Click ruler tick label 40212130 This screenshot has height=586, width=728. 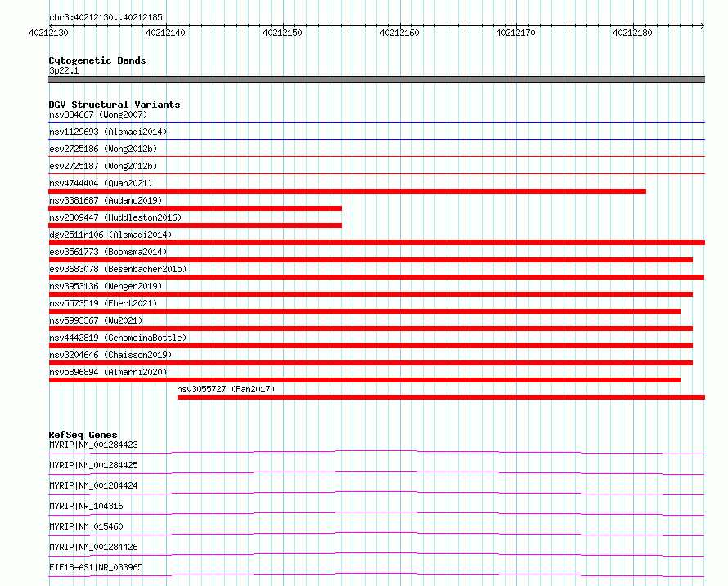click(48, 33)
